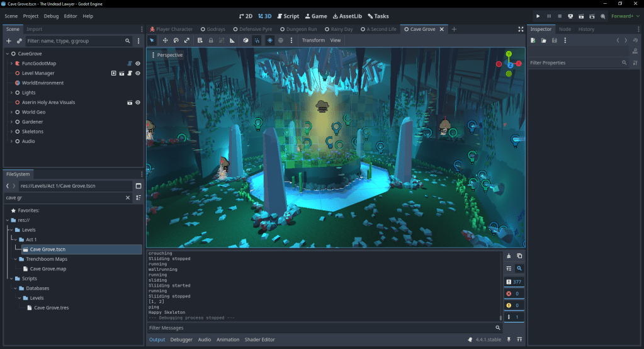This screenshot has width=644, height=349.
Task: Click the add child node plus icon
Action: (x=9, y=41)
